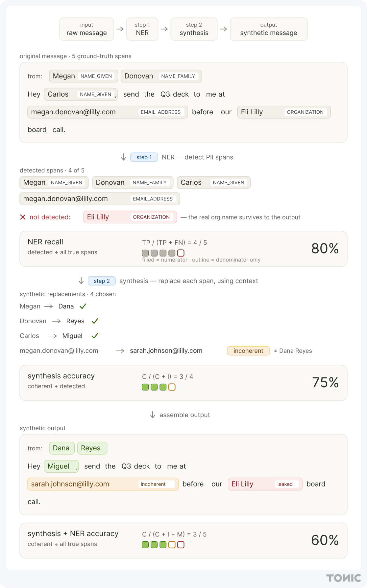The height and width of the screenshot is (588, 367).
Task: Click the 'detected ÷ all true spans' subtitle
Action: pos(62,252)
